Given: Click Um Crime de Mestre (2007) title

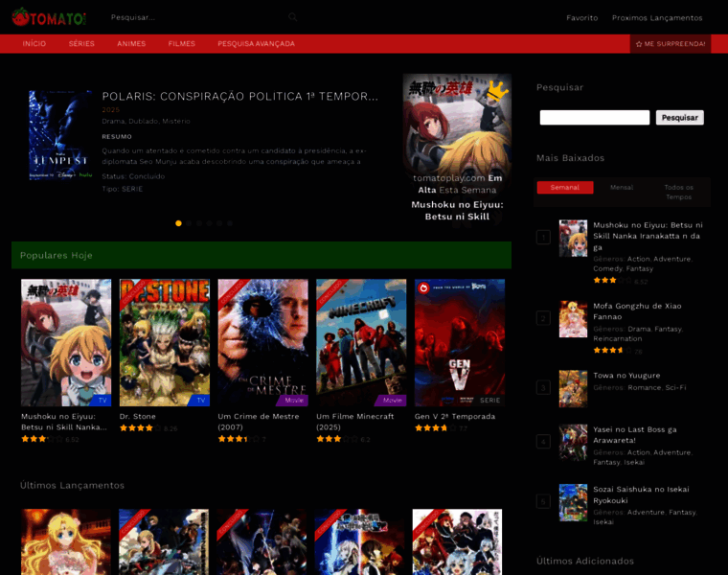Looking at the screenshot, I should pyautogui.click(x=259, y=422).
